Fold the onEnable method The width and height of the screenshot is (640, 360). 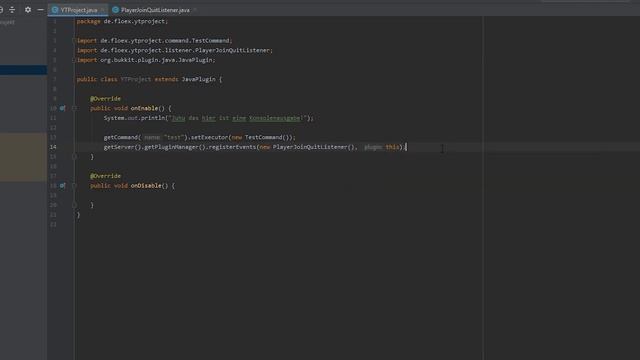click(x=74, y=108)
